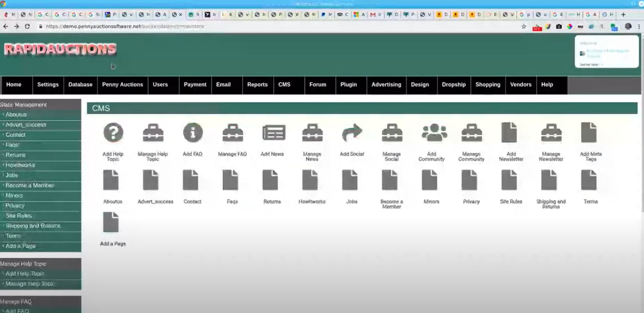Open the Shipping and Returns page icon
The image size is (644, 313).
(x=549, y=180)
